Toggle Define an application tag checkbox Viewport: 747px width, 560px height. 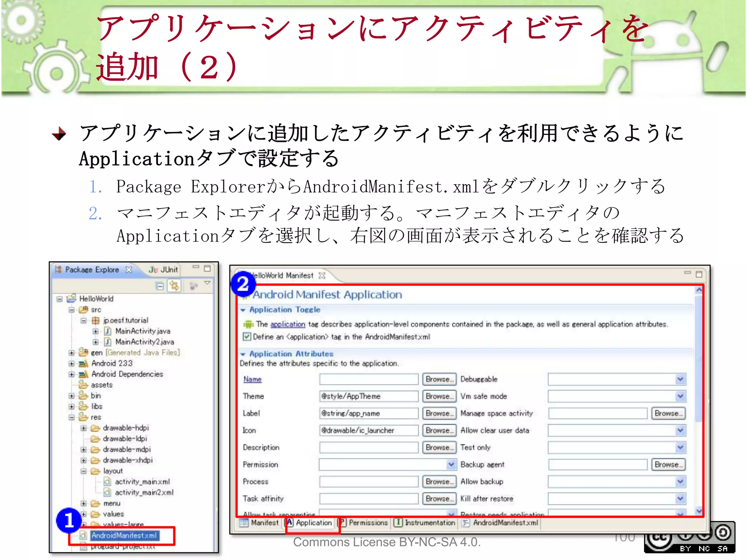pos(247,337)
